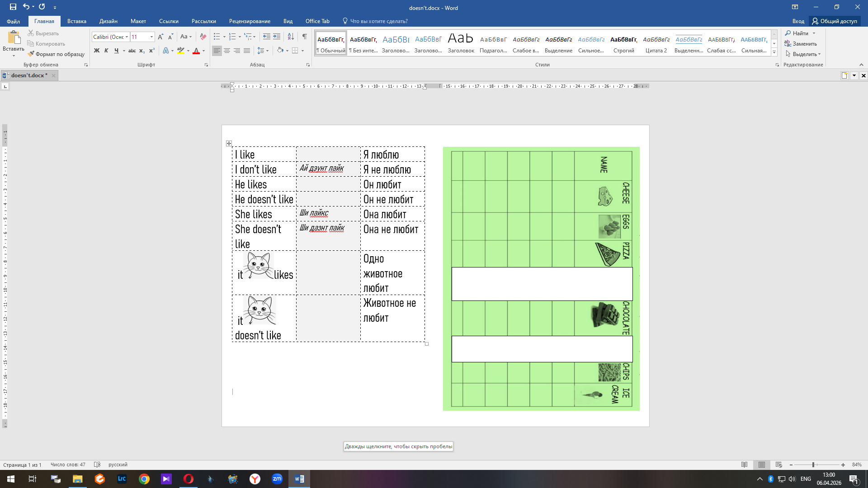Click the table move handle above the table

pos(229,144)
